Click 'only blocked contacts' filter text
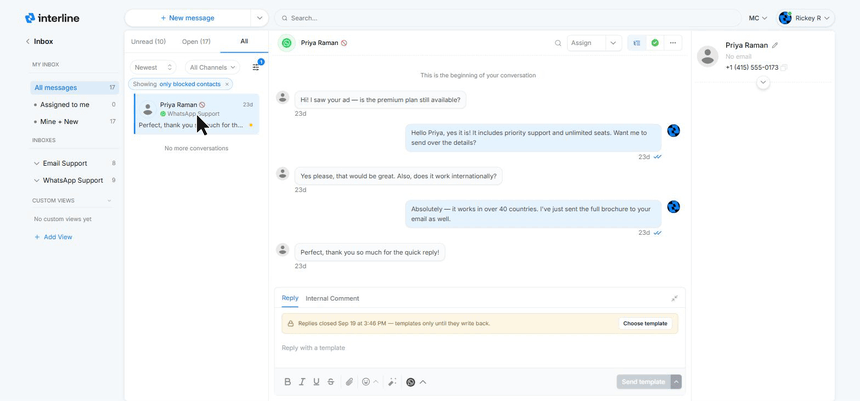Image resolution: width=860 pixels, height=401 pixels. tap(190, 84)
